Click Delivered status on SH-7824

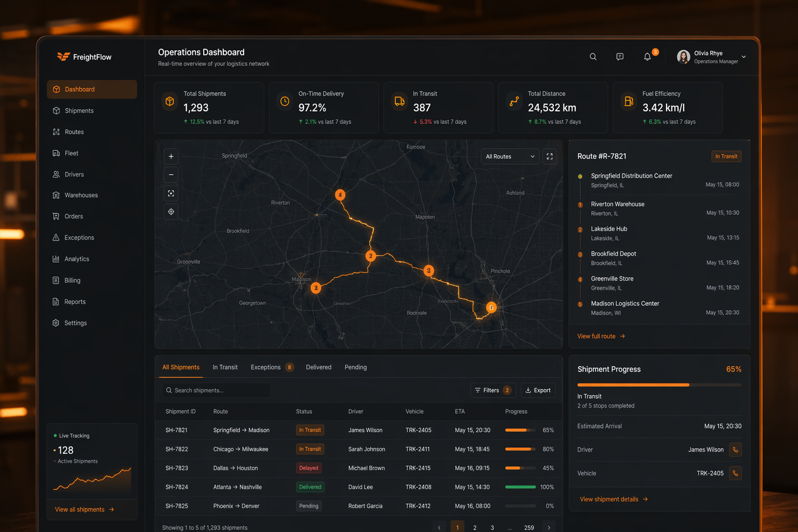[x=310, y=487]
